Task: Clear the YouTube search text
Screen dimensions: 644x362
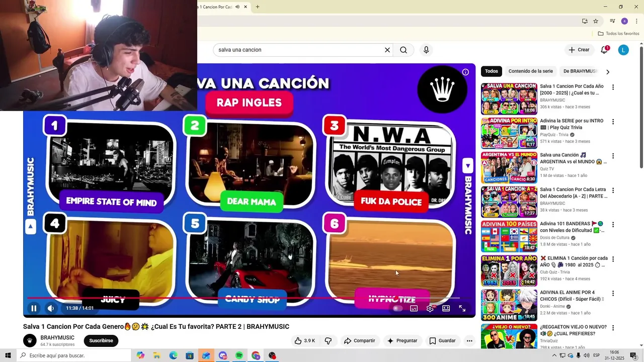Action: tap(387, 50)
